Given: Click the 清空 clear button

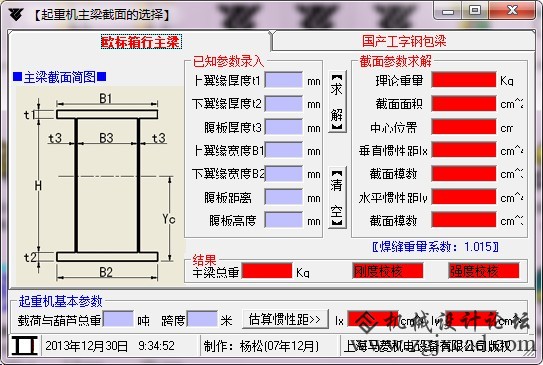Looking at the screenshot, I should point(337,197).
